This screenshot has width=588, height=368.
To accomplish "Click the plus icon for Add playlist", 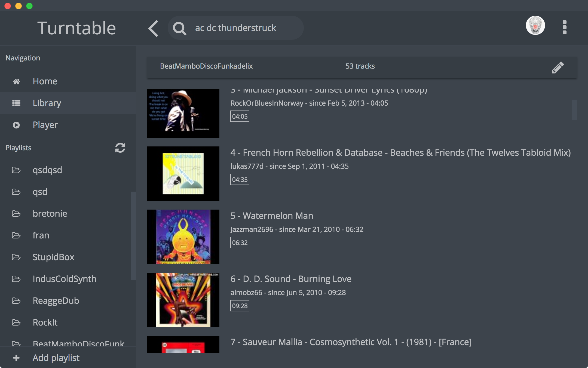I will (x=16, y=358).
